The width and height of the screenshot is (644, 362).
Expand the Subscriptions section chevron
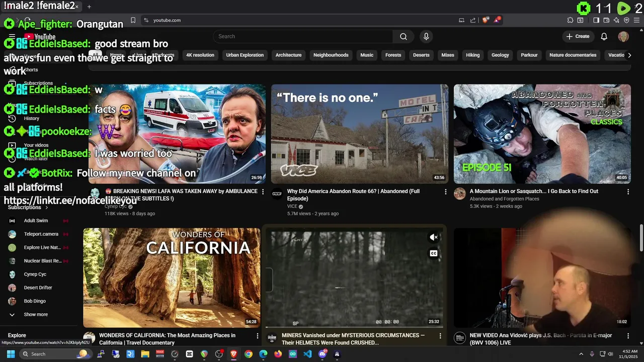(x=47, y=207)
